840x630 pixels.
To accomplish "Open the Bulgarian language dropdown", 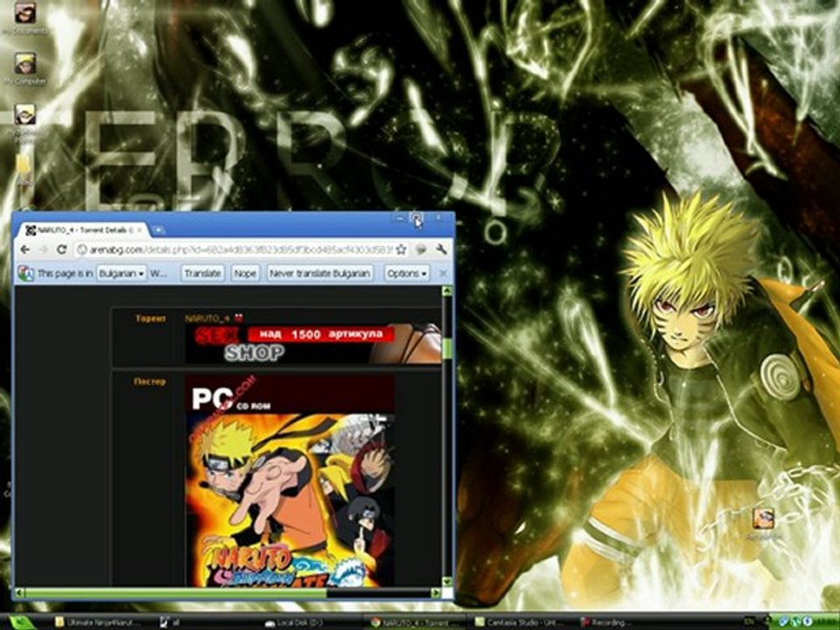I will 122,273.
